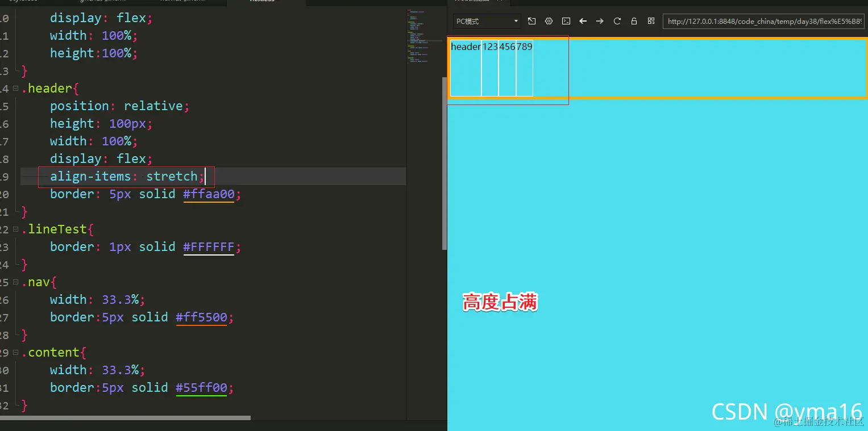Click 'width: 33.3%;' under .nav
The width and height of the screenshot is (868, 431).
[x=98, y=300]
